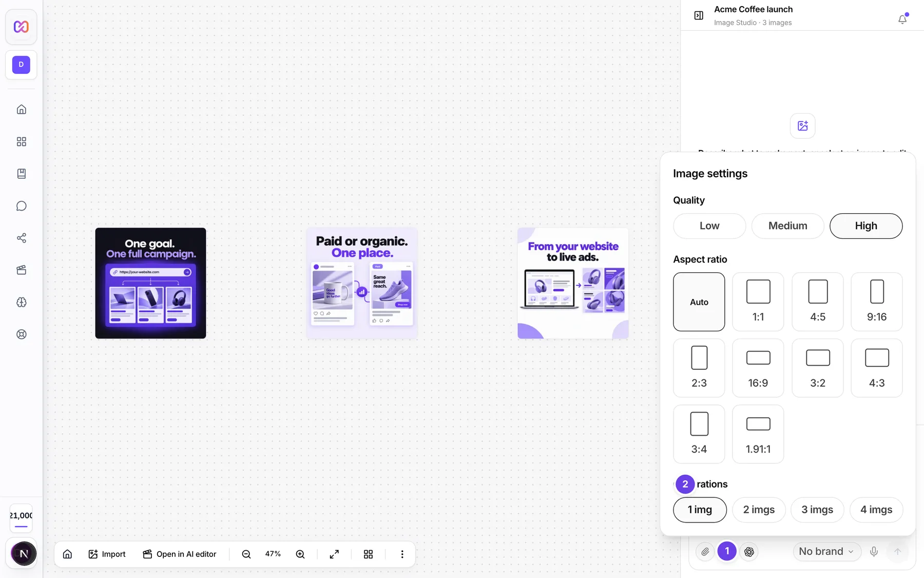
Task: Choose the 1.91:1 aspect ratio
Action: 758,434
